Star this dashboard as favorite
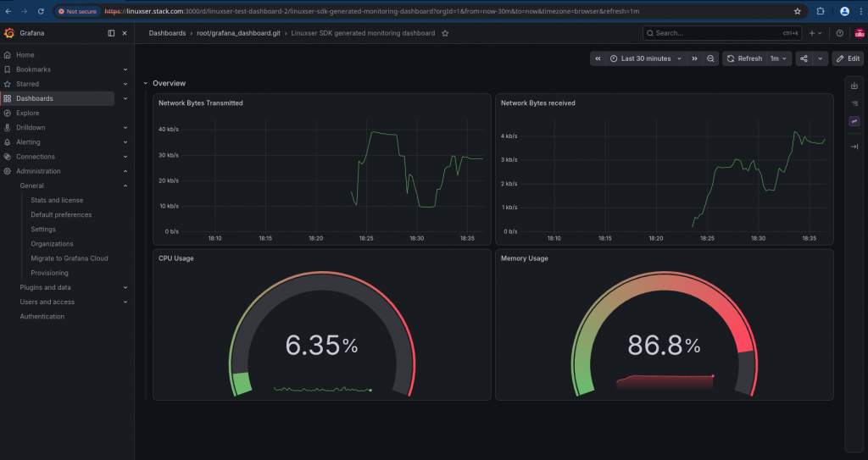 445,33
